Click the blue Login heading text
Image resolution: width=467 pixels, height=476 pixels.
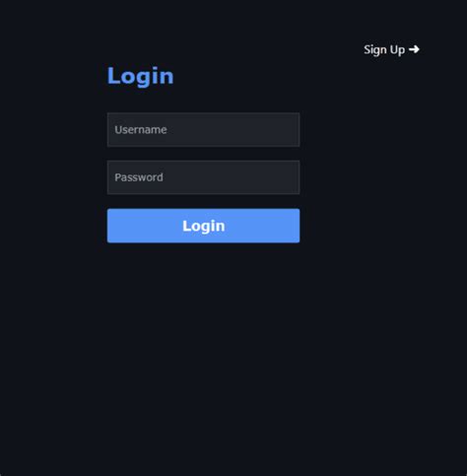[x=140, y=76]
